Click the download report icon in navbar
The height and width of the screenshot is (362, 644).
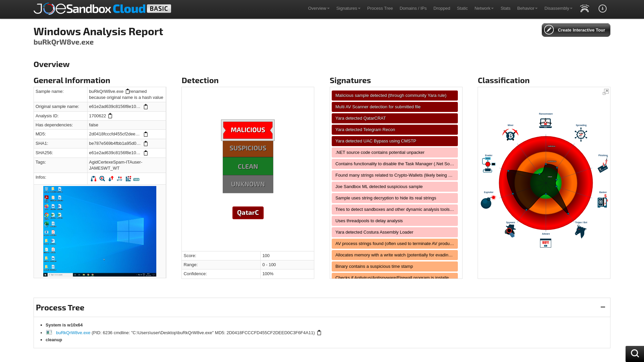click(x=602, y=8)
